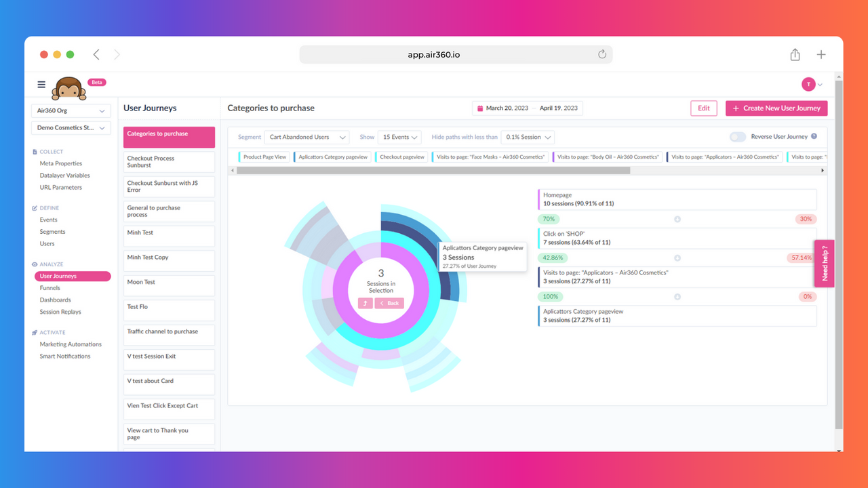The height and width of the screenshot is (488, 868).
Task: Click the reset arrow icon in the sunburst center
Action: (365, 303)
